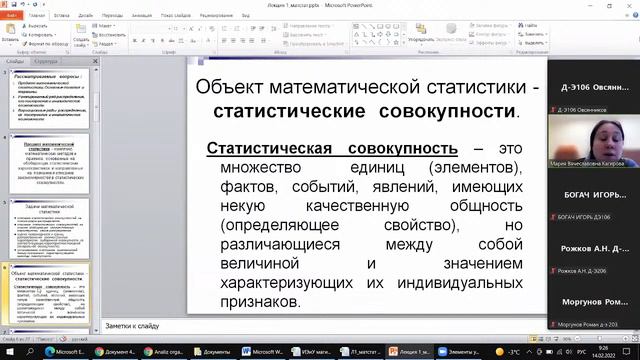Image resolution: width=640 pixels, height=360 pixels.
Task: Open taskbar search
Action: click(x=30, y=351)
